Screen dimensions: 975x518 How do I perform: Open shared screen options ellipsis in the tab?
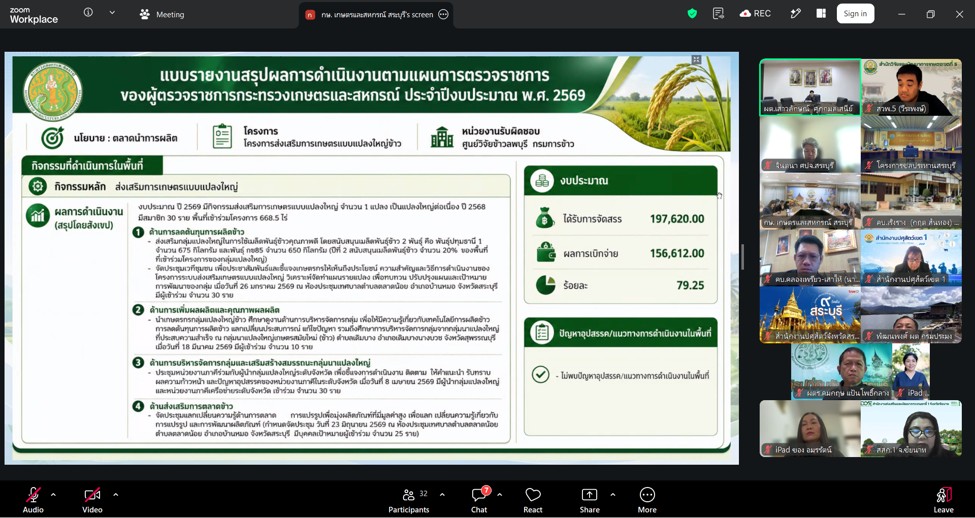pos(443,14)
